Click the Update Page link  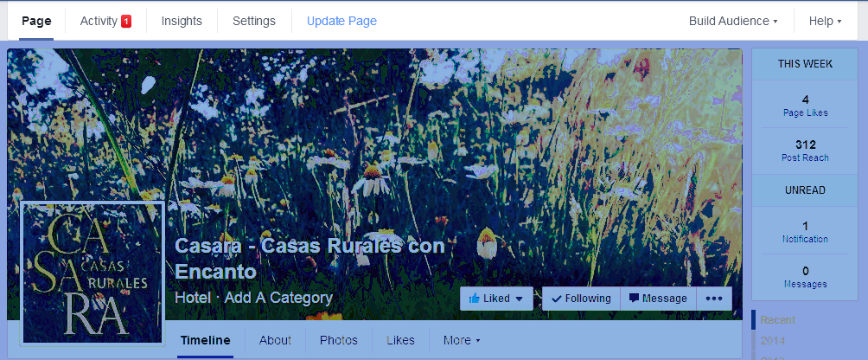tap(341, 21)
